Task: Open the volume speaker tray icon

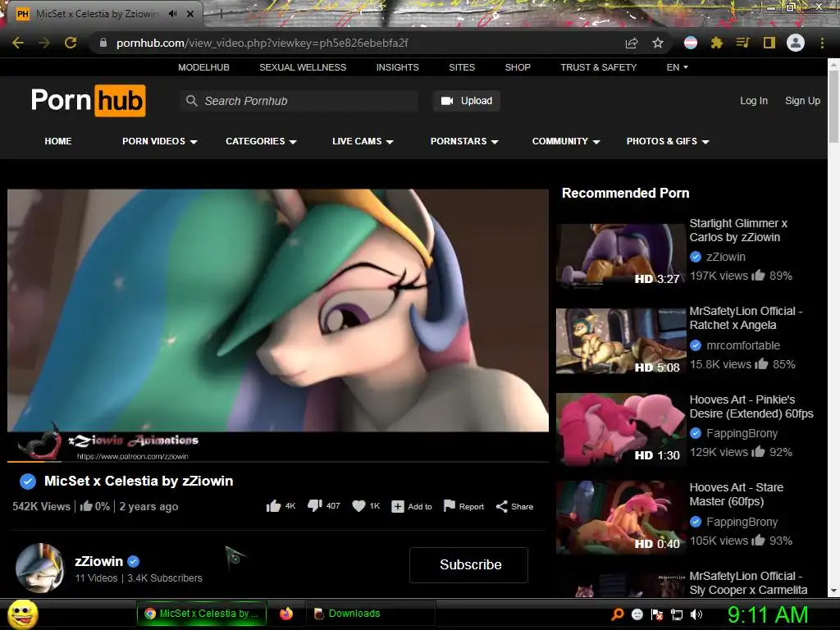Action: pyautogui.click(x=696, y=614)
